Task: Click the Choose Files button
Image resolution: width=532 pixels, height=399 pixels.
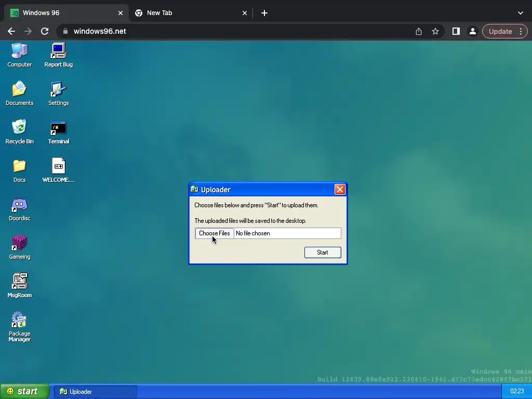Action: click(215, 233)
